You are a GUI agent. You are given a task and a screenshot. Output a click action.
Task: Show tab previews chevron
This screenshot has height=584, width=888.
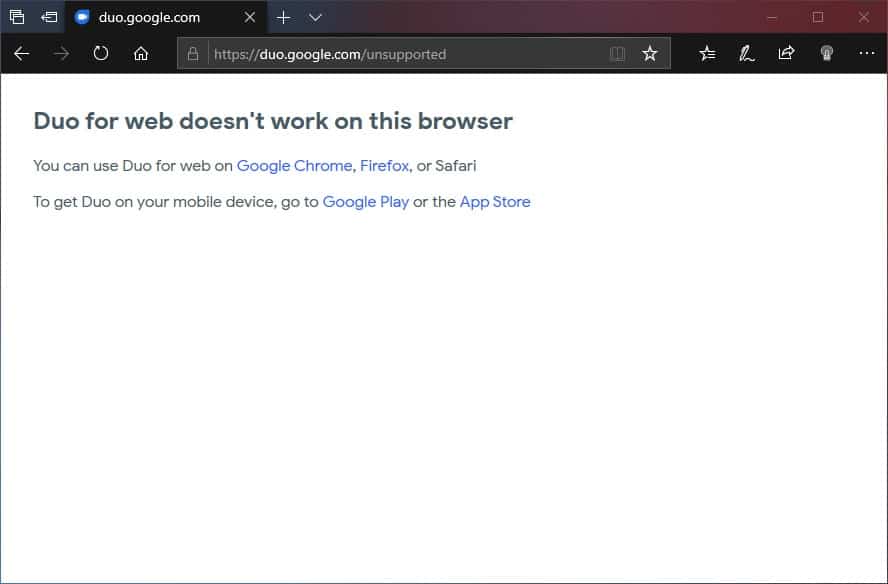pos(315,18)
